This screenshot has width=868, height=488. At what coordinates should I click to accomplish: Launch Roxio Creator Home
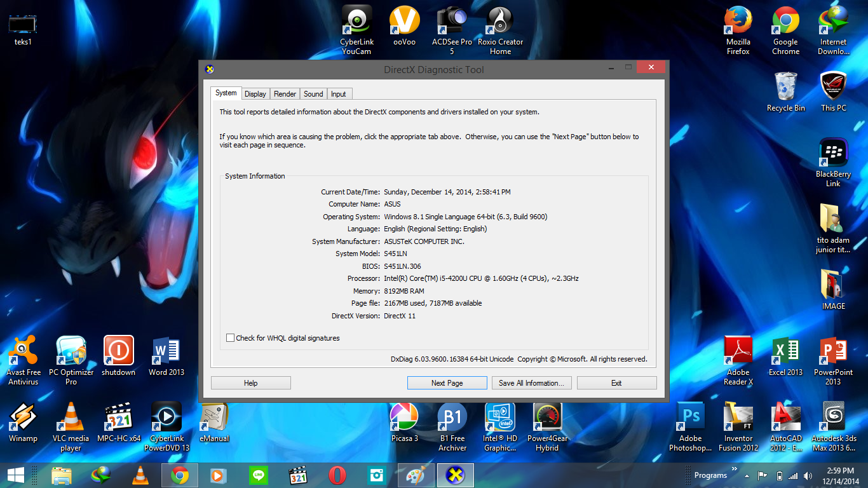[500, 20]
